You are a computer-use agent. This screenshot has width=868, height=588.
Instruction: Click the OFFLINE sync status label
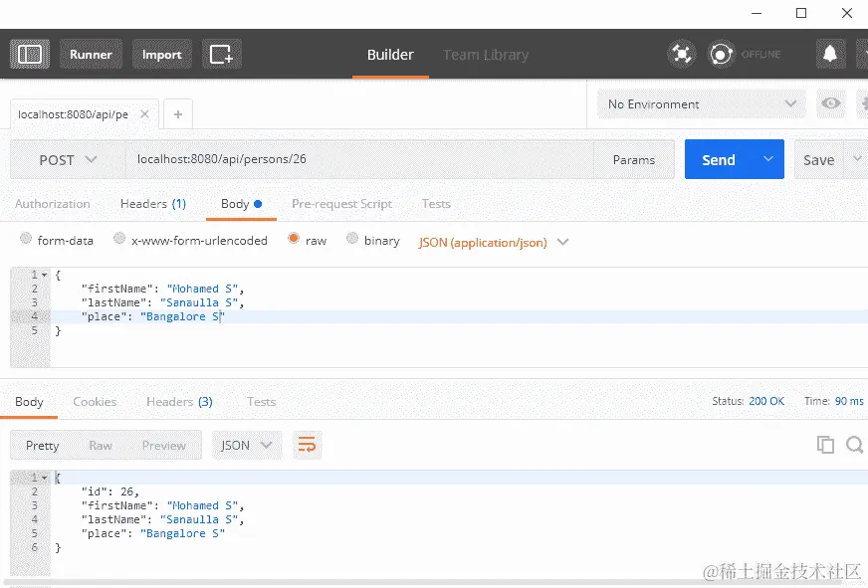click(760, 54)
